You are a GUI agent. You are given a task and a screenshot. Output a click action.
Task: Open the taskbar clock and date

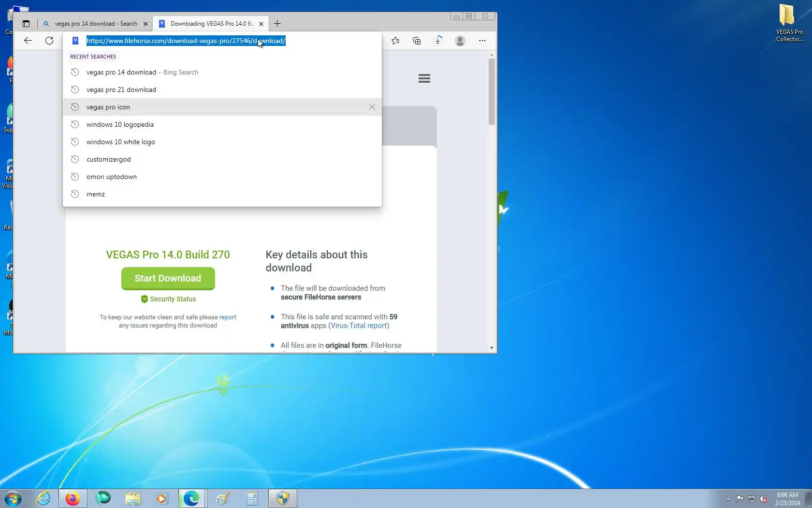(787, 499)
